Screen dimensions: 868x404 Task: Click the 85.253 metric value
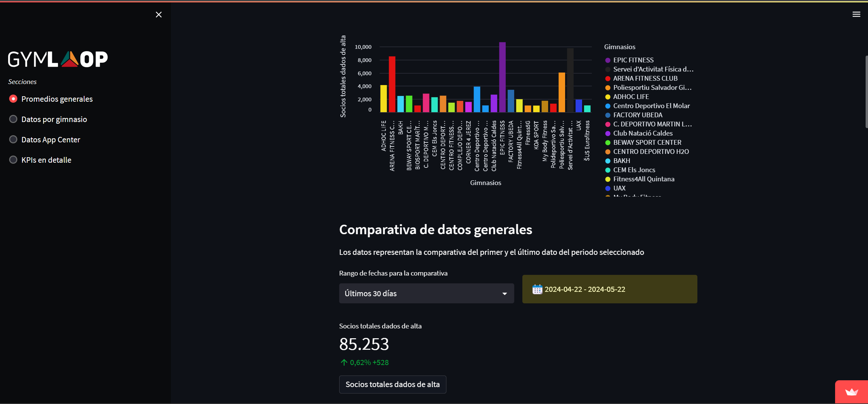pyautogui.click(x=364, y=344)
